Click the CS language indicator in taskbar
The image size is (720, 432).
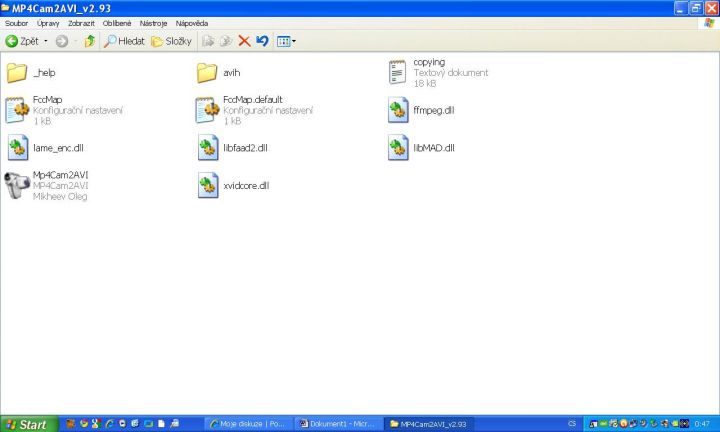point(572,424)
